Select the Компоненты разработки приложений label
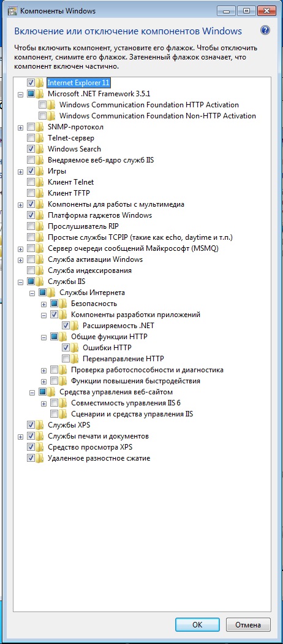Image resolution: width=283 pixels, height=644 pixels. [x=135, y=315]
